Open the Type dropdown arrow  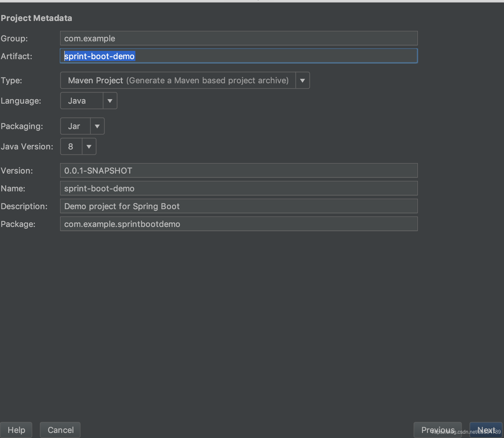(x=303, y=80)
